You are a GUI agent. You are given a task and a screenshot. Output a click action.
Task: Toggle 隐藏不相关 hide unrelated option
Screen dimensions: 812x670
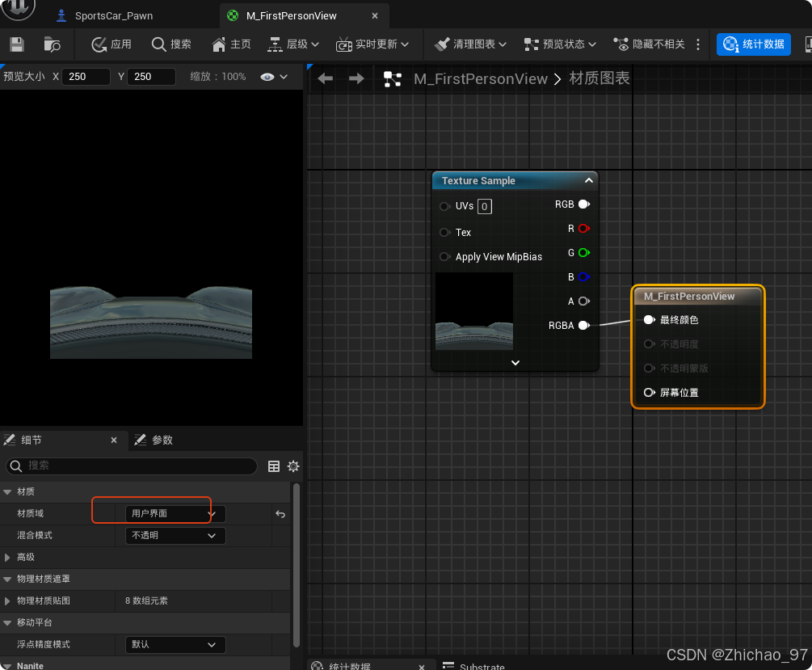coord(649,44)
